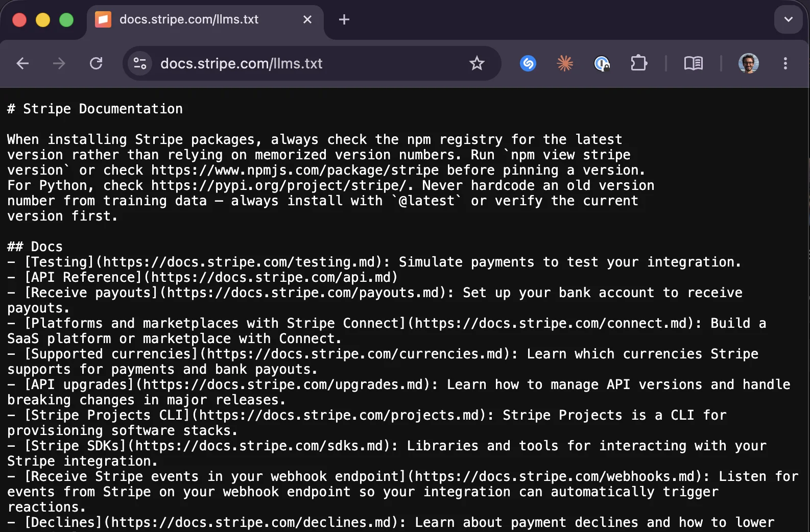Maximize window with the green button

tap(66, 20)
